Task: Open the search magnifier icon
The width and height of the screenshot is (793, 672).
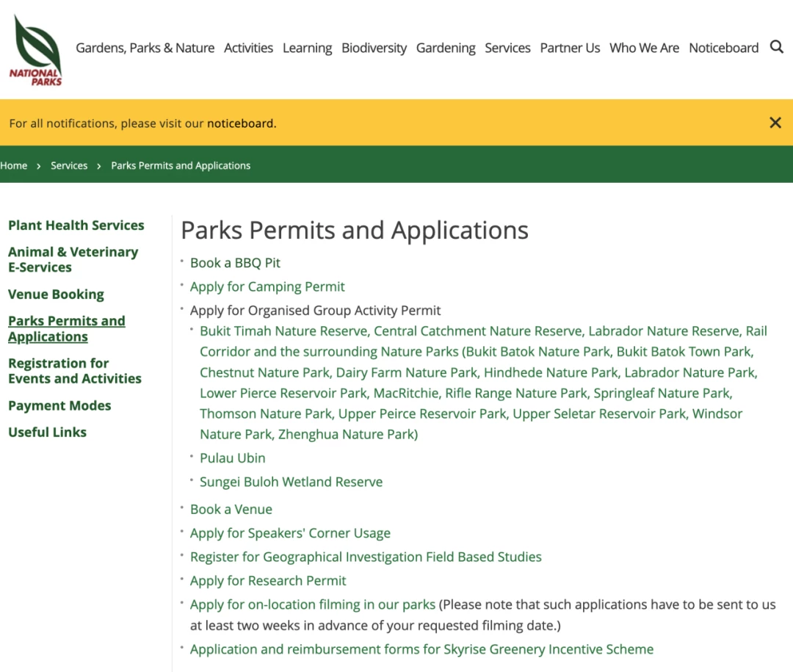Action: coord(777,47)
